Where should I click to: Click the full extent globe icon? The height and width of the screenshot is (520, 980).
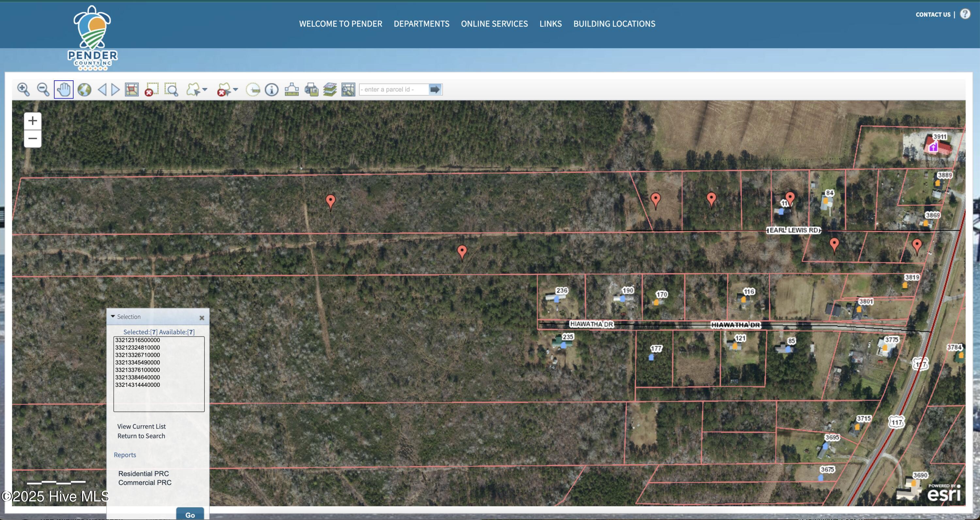click(x=84, y=89)
